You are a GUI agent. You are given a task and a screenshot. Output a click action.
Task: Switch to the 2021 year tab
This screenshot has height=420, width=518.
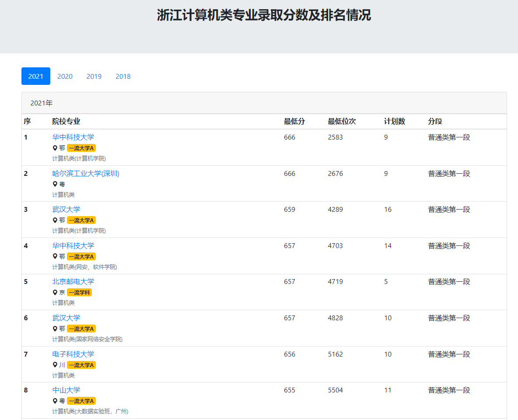[x=36, y=76]
